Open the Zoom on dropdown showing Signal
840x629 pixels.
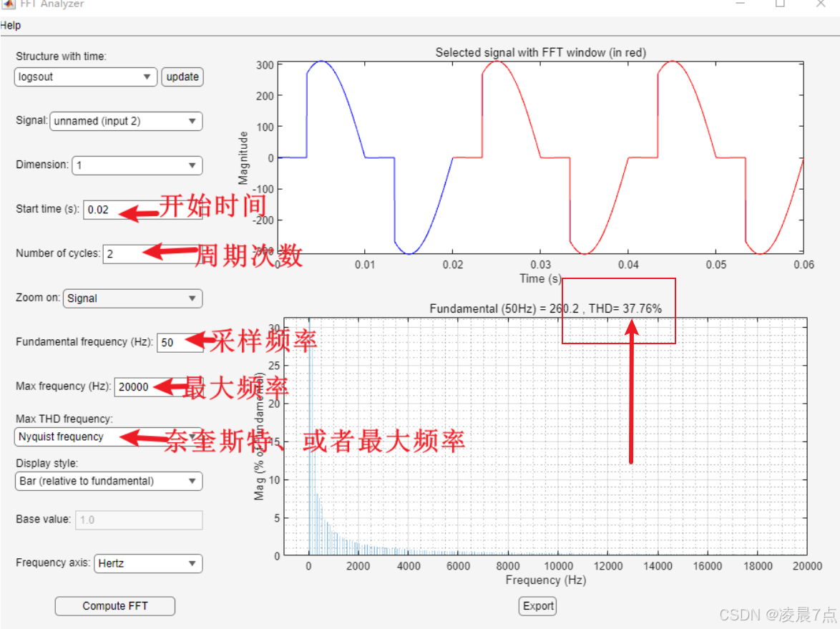132,298
